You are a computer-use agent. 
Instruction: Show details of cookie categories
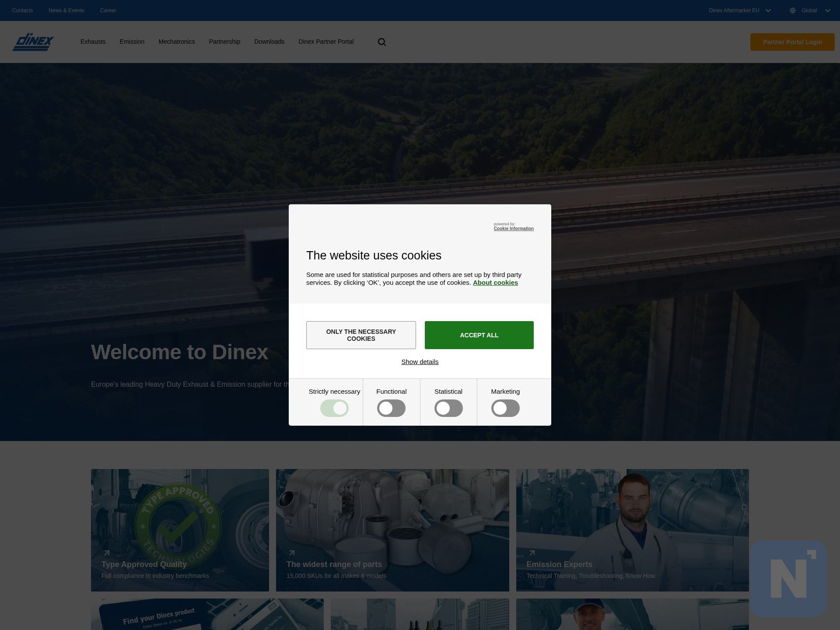click(420, 362)
